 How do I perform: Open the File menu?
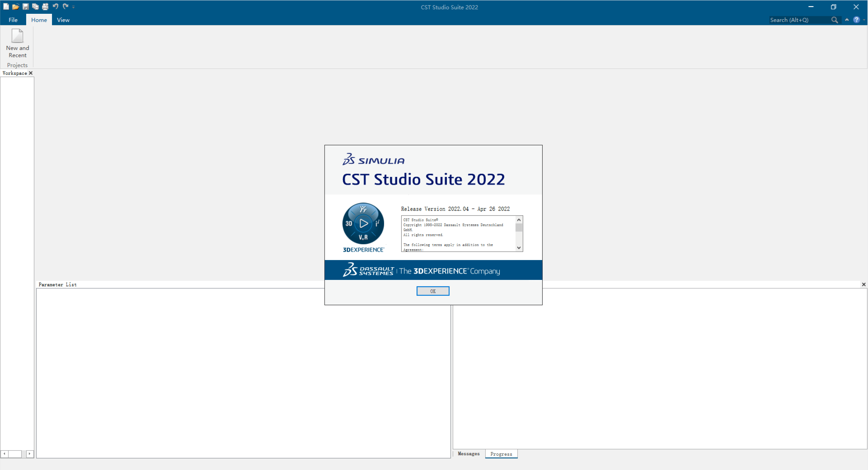pos(13,19)
